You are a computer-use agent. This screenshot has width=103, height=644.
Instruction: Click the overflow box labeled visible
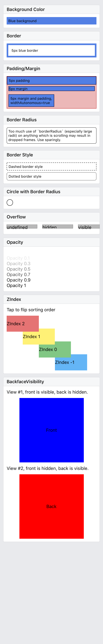[89, 226]
